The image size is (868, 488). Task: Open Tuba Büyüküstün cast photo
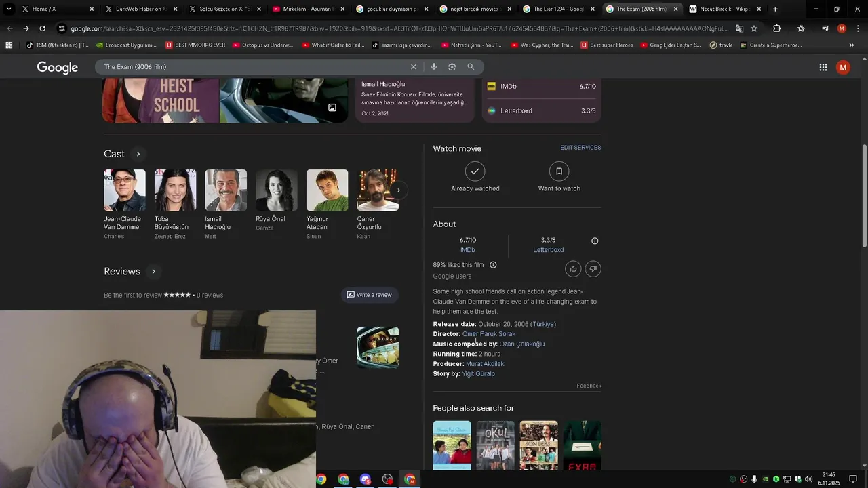[x=175, y=190]
